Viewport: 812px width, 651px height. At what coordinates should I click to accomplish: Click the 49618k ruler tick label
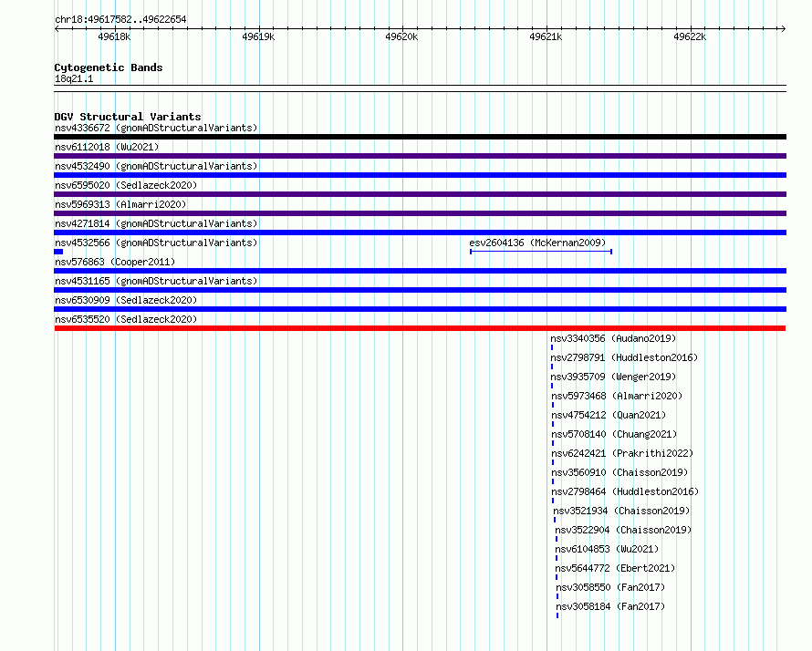(x=114, y=36)
